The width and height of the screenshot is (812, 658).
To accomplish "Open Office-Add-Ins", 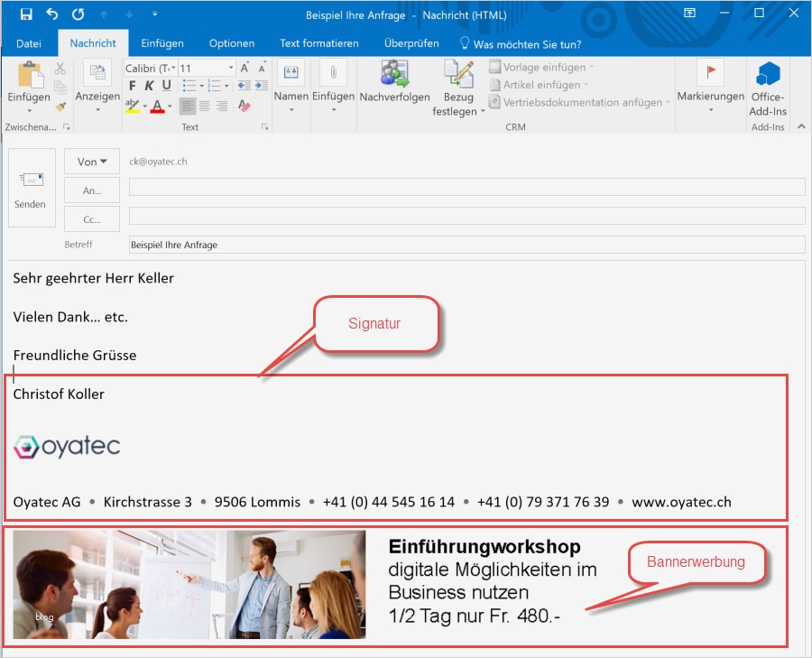I will (768, 88).
